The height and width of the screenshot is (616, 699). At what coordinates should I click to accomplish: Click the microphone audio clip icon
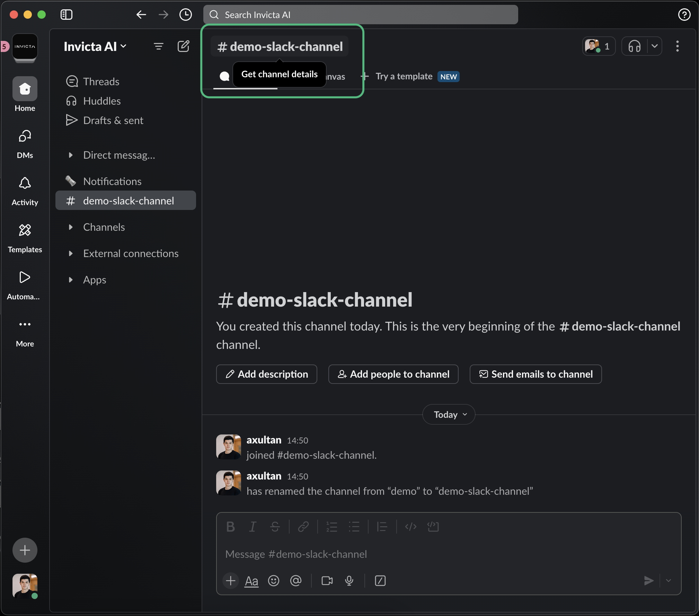349,581
